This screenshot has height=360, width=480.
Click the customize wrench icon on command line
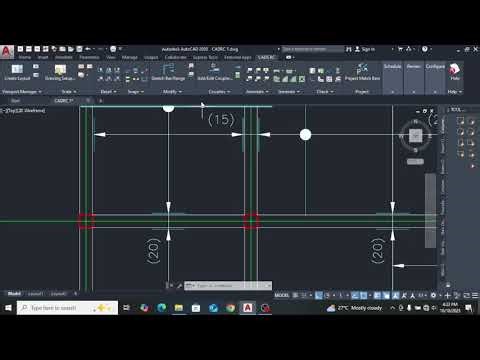tap(179, 286)
